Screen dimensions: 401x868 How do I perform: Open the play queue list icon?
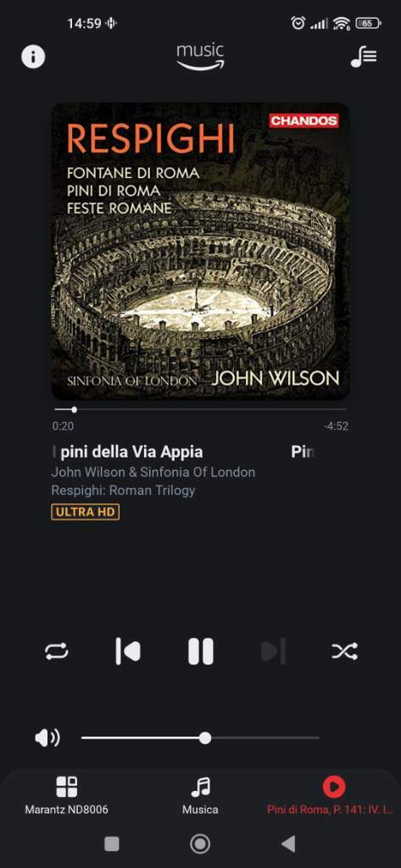coord(364,57)
